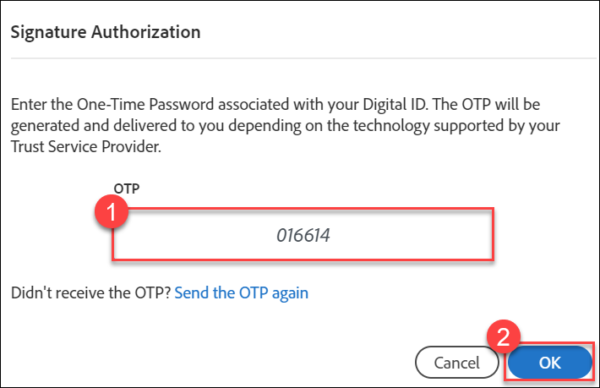The image size is (600, 388).
Task: Select the 016614 code text in the field
Action: [x=303, y=235]
